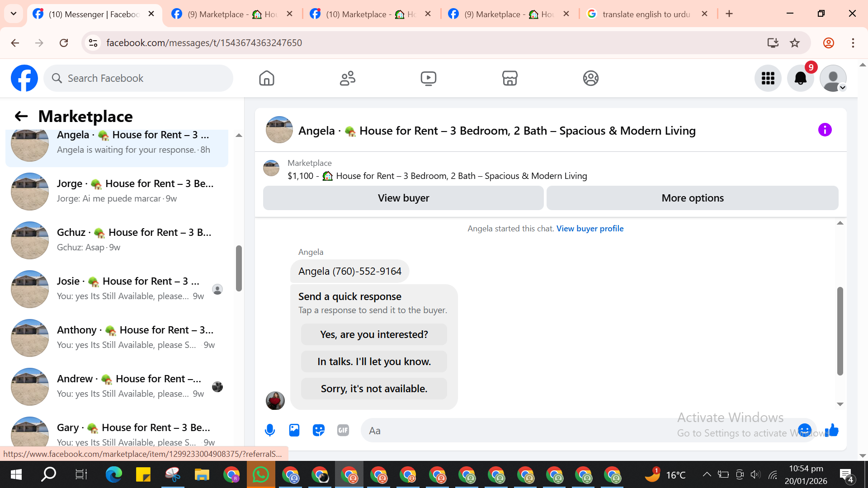Expand the tab search dropdown
This screenshot has height=488, width=868.
14,14
